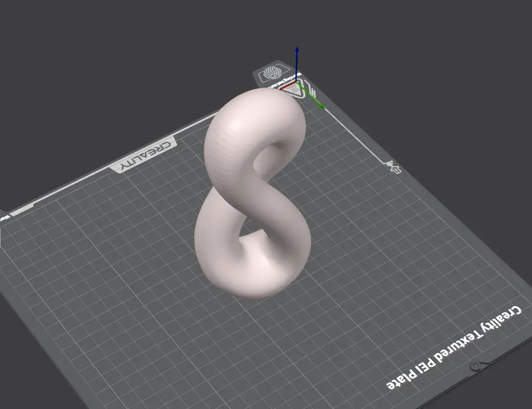Click the plate edge arrow marker icon
532x409 pixels.
click(x=393, y=167)
